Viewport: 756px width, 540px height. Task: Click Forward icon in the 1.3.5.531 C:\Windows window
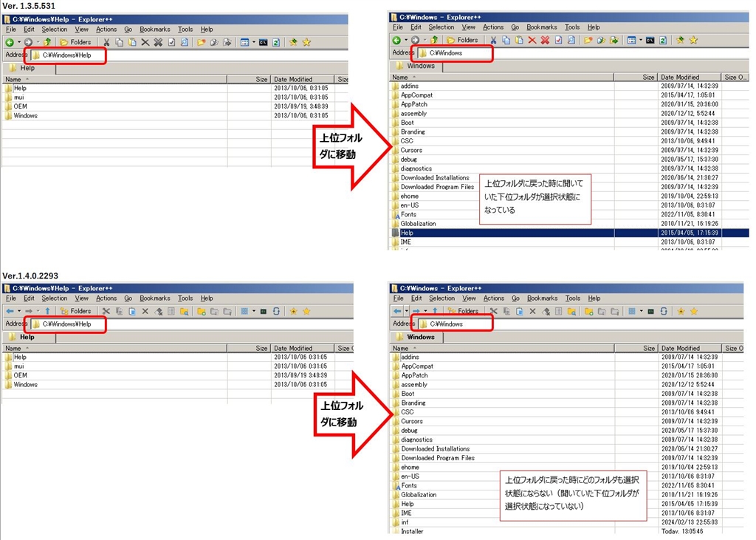pyautogui.click(x=415, y=40)
